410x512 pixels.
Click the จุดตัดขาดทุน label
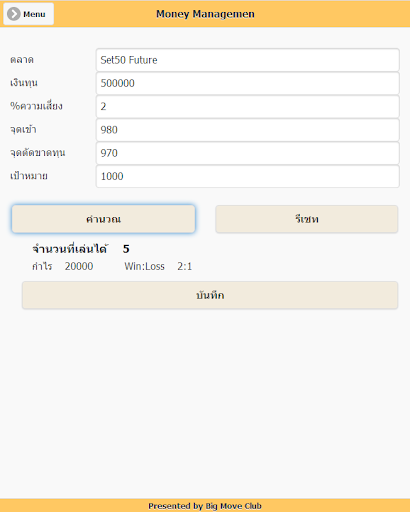click(x=38, y=153)
